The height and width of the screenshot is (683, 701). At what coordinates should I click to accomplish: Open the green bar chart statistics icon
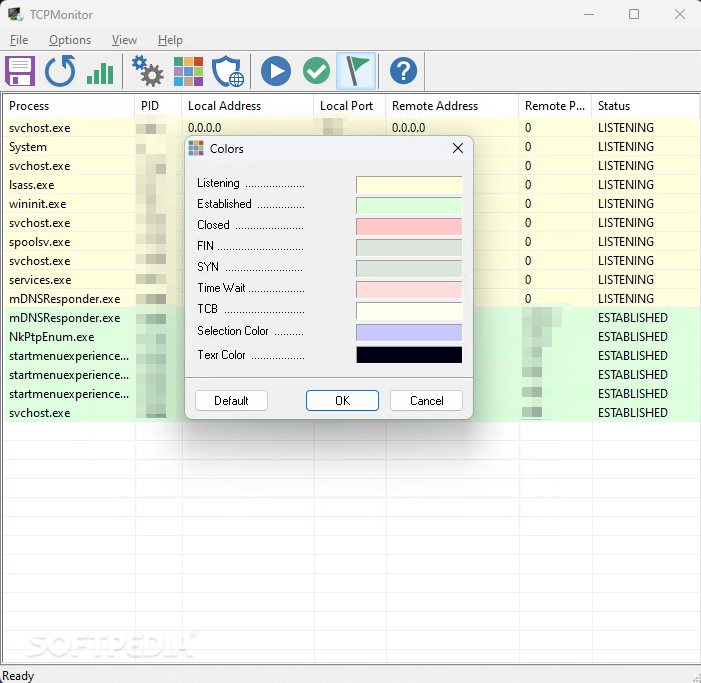coord(100,72)
